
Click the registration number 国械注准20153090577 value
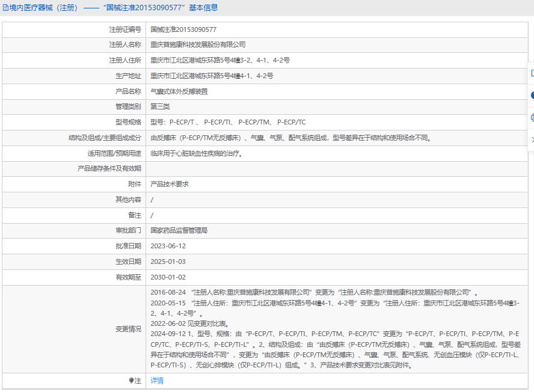pyautogui.click(x=183, y=29)
